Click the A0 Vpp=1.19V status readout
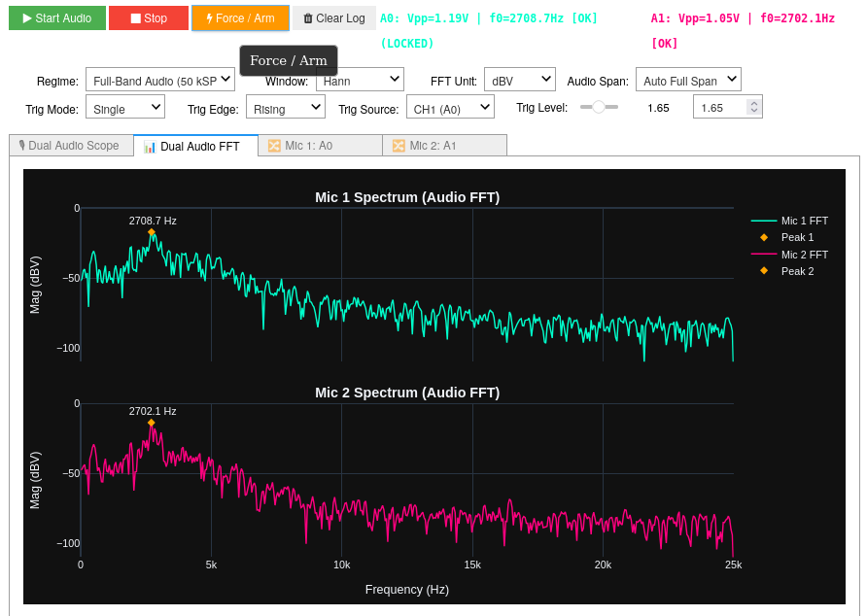Image resolution: width=867 pixels, height=616 pixels. point(489,18)
